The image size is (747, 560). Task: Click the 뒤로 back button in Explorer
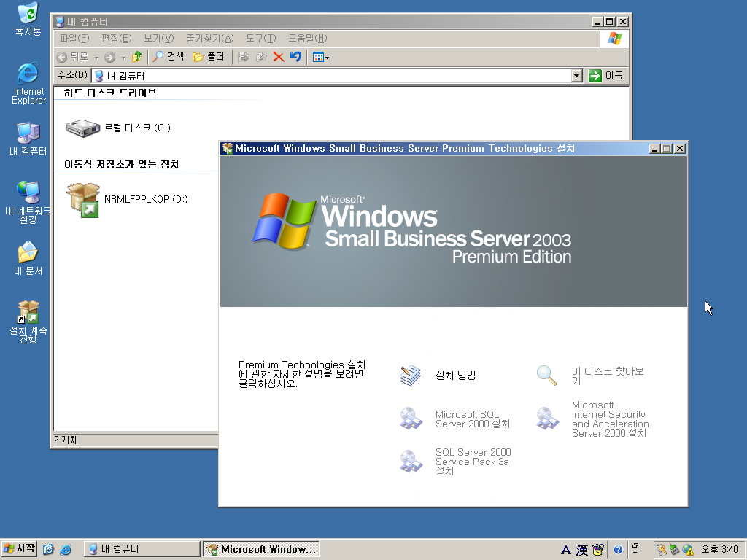tap(73, 57)
